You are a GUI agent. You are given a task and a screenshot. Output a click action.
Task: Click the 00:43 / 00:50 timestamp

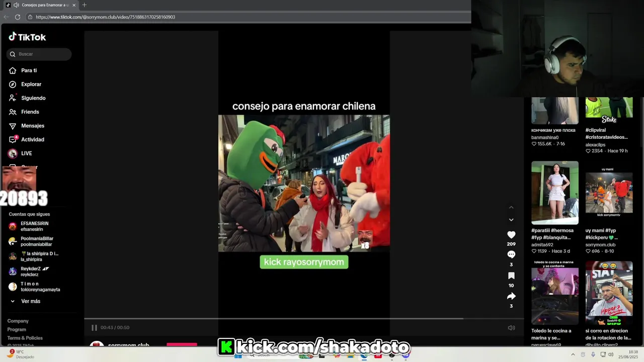115,327
